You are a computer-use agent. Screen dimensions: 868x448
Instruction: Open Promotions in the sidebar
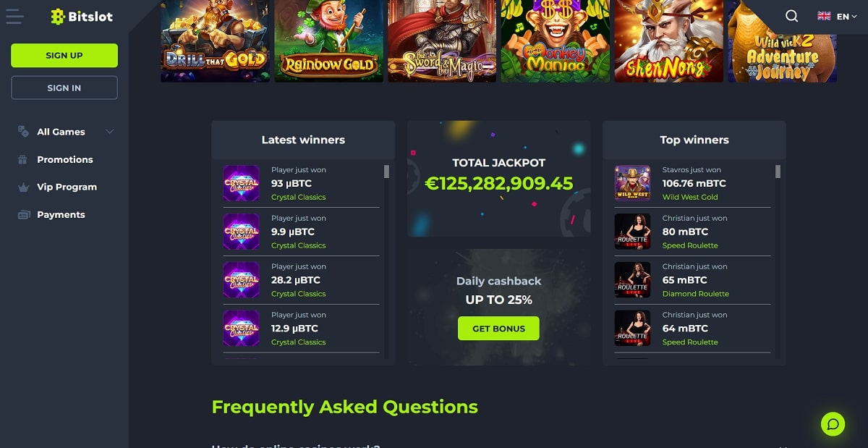[64, 159]
